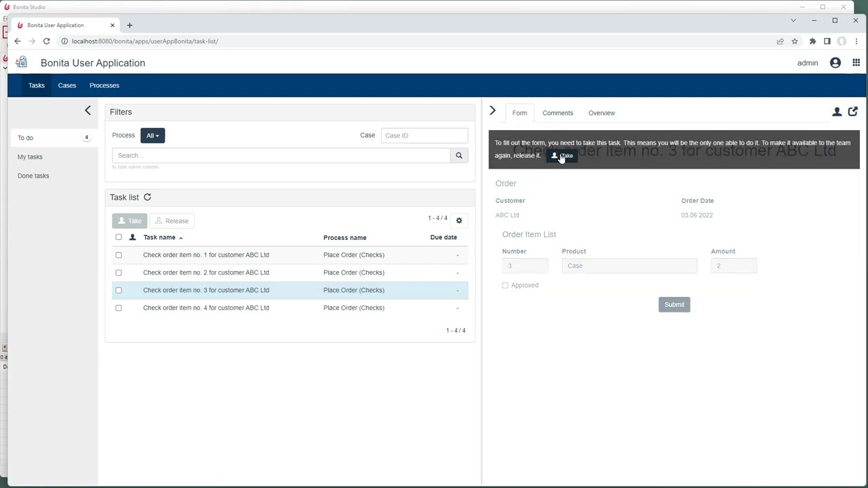The height and width of the screenshot is (488, 868).
Task: Check the box for order item no. 3
Action: (x=119, y=290)
